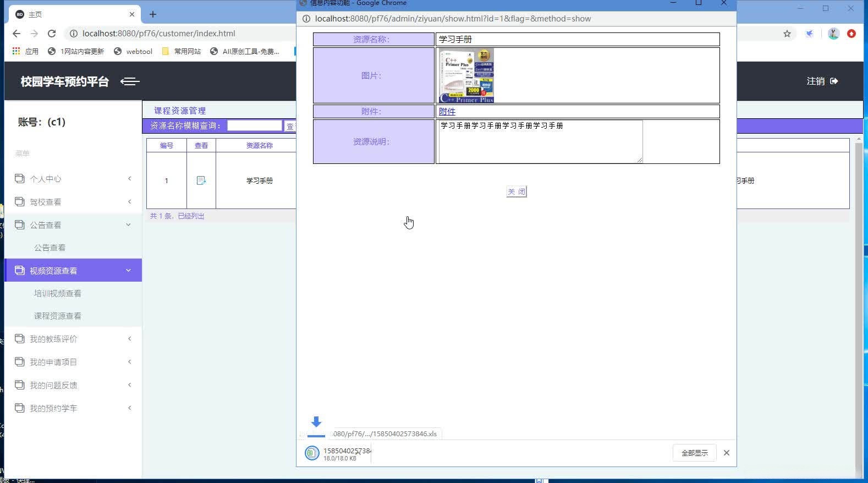Close the 主页 browser tab
The image size is (868, 483).
pos(132,14)
